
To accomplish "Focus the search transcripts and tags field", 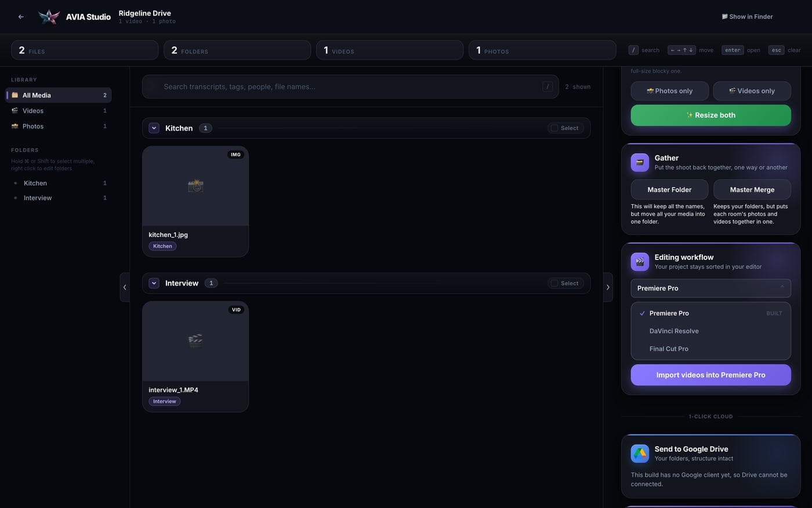I will [x=350, y=87].
